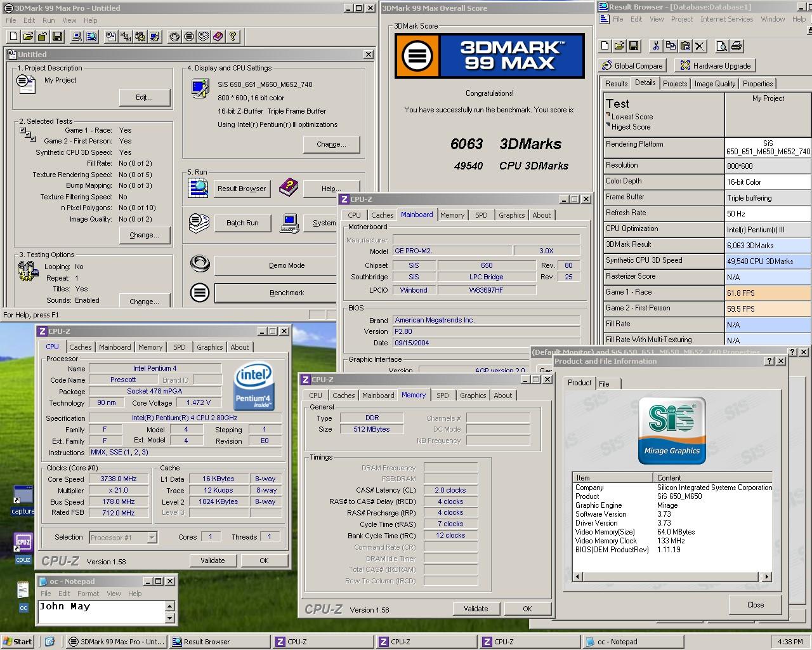This screenshot has height=650, width=812.
Task: Click the Hardware Upgrade button
Action: (x=716, y=65)
